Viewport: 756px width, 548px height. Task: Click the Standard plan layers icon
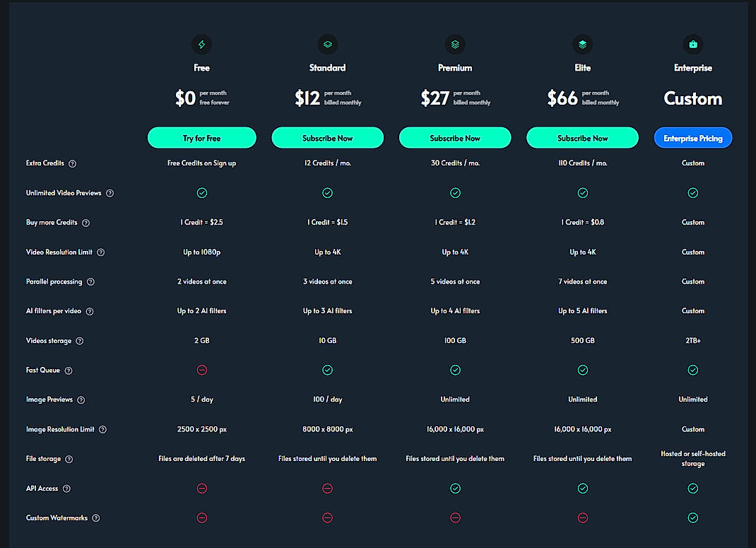click(x=327, y=45)
